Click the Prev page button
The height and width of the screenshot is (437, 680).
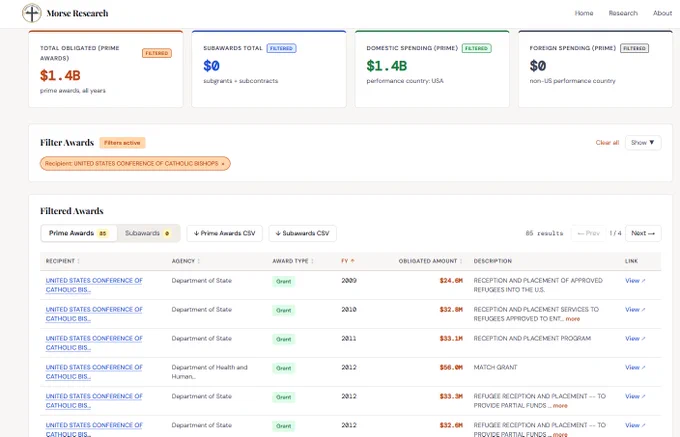pyautogui.click(x=588, y=233)
